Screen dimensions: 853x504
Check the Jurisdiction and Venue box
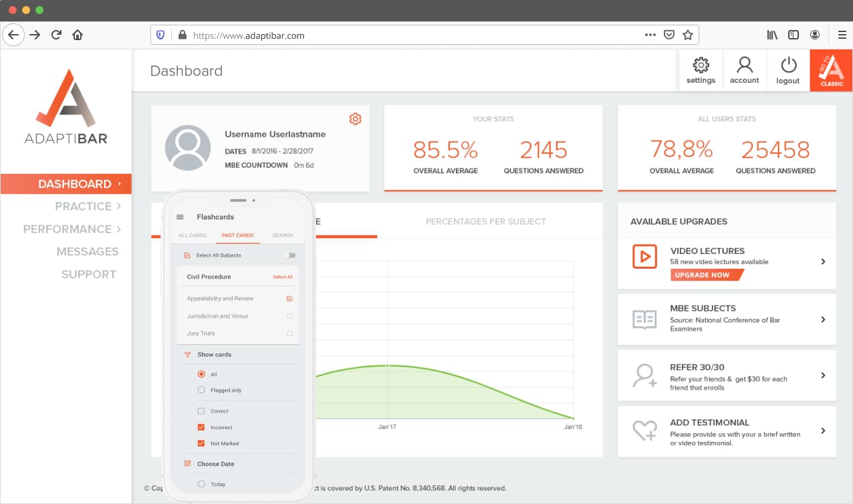(x=289, y=316)
